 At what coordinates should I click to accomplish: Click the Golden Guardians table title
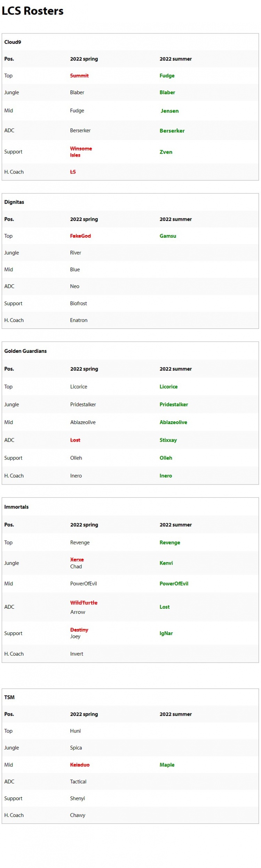point(25,351)
